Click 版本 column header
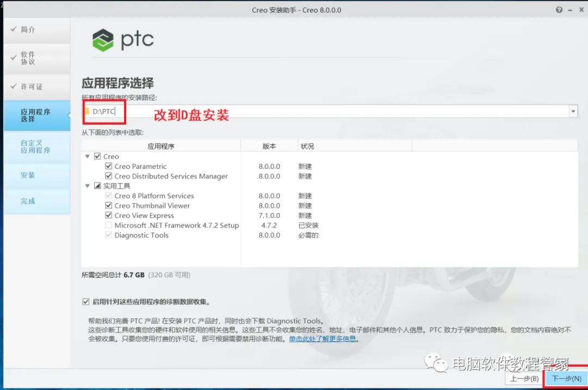The width and height of the screenshot is (588, 390). pyautogui.click(x=269, y=146)
